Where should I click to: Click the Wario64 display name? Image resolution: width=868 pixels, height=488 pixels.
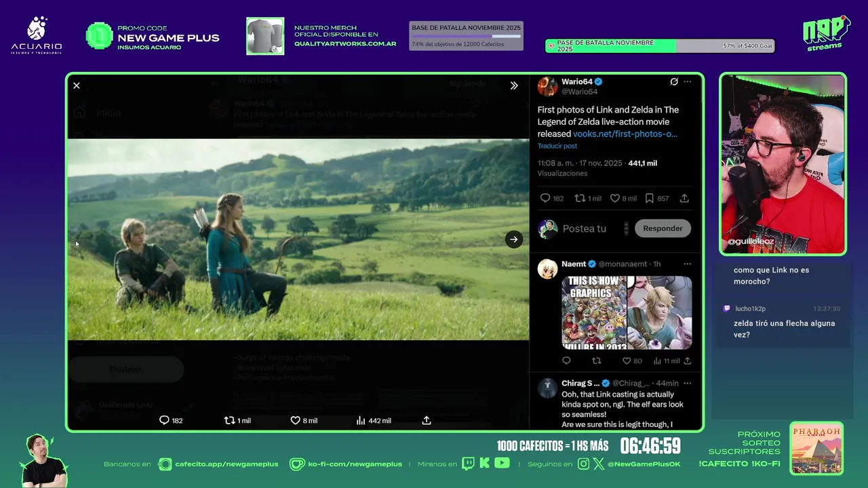pyautogui.click(x=577, y=82)
